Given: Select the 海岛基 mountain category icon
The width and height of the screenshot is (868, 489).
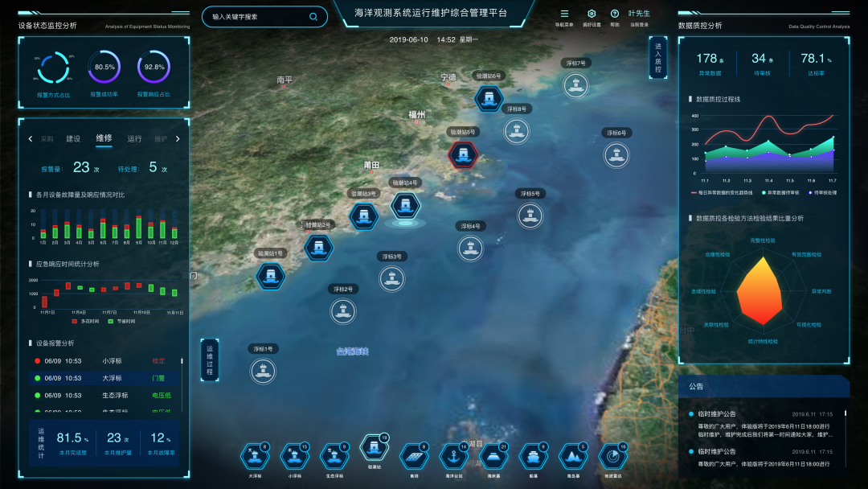Looking at the screenshot, I should click(x=574, y=456).
